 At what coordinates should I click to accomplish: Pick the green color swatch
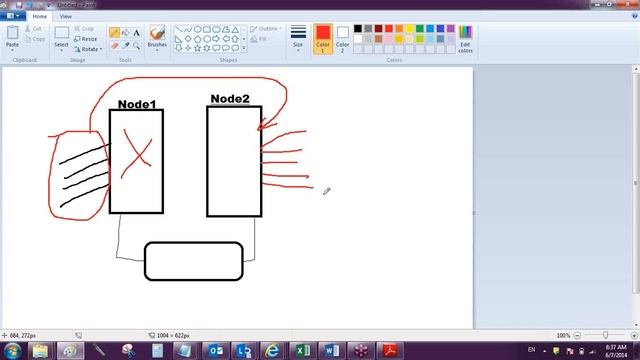420,29
